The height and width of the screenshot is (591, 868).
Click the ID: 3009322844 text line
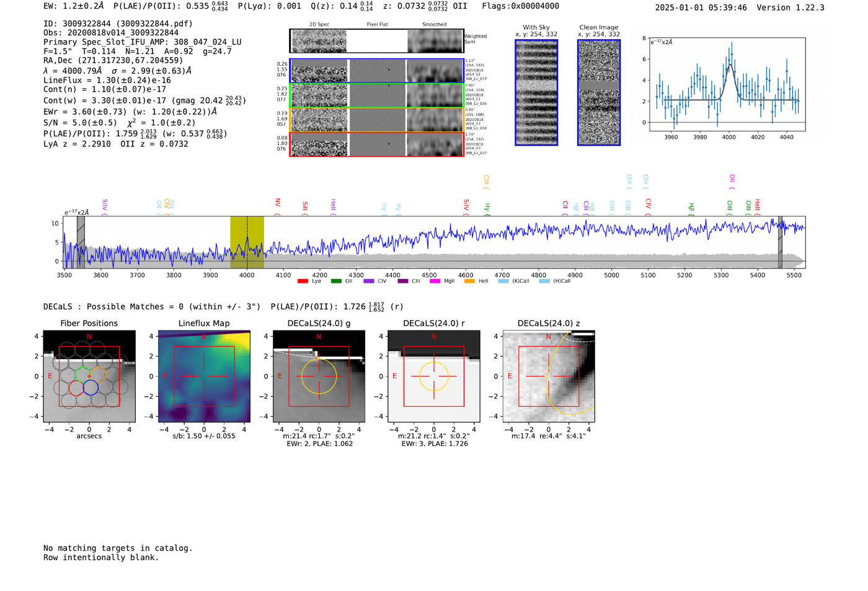(118, 24)
